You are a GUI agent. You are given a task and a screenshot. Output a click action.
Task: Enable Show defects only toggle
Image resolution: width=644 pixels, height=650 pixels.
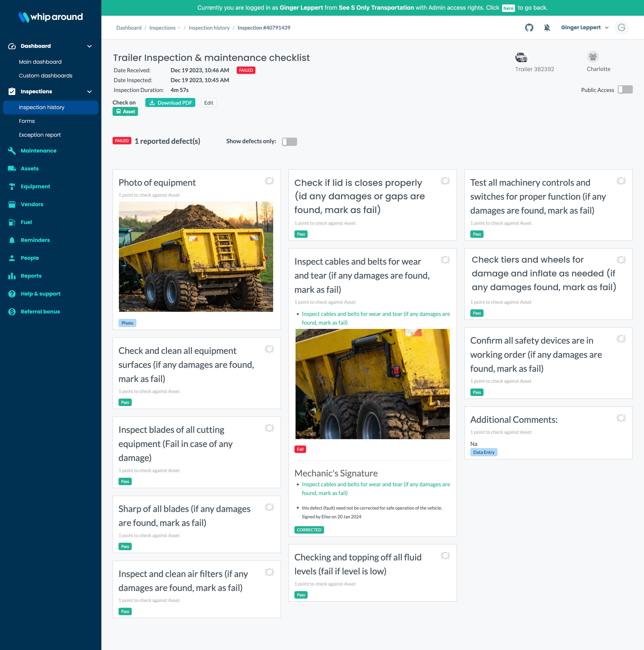tap(290, 142)
